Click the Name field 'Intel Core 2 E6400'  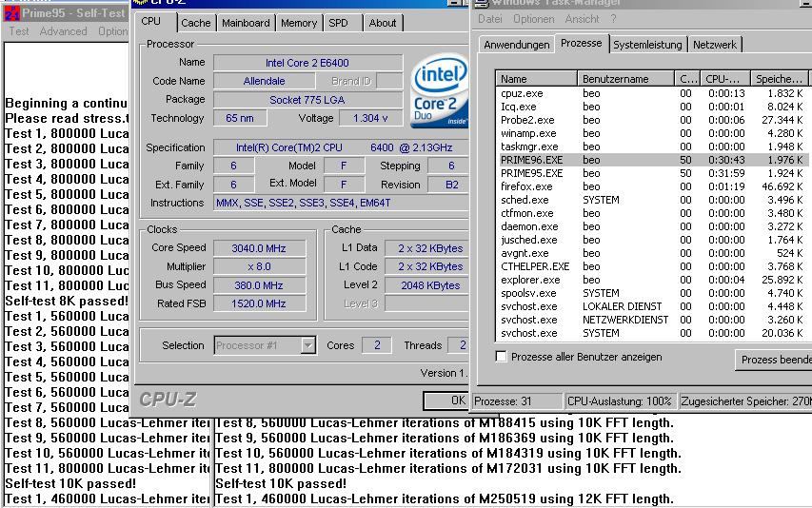coord(307,63)
